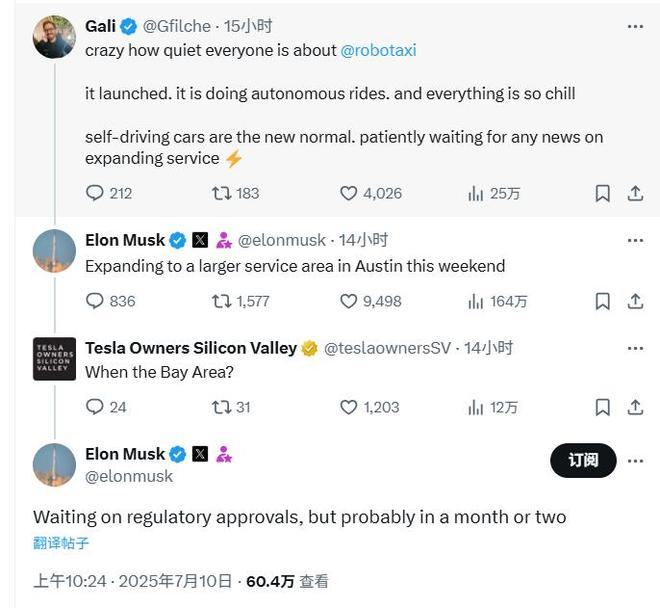The width and height of the screenshot is (660, 608).
Task: Like the 'When the Bay Area?' tweet
Action: [x=349, y=407]
